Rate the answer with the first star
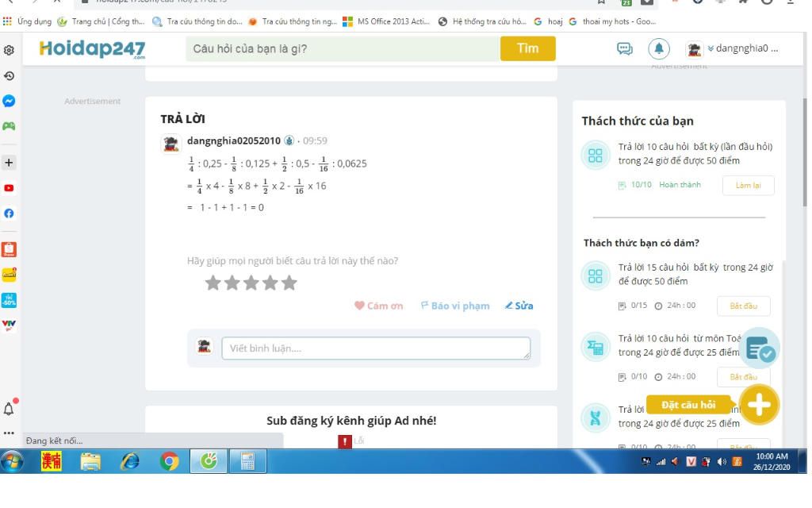The width and height of the screenshot is (812, 508). 213,283
